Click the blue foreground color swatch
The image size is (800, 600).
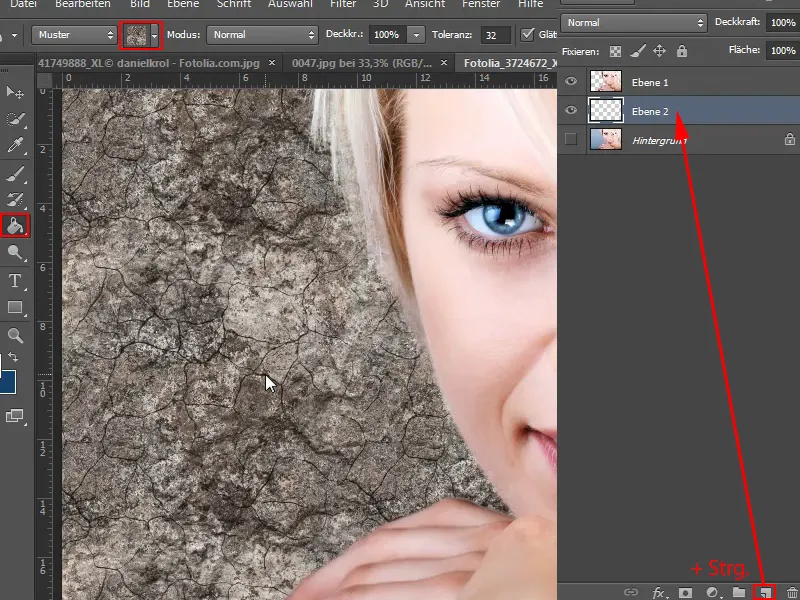[7, 382]
